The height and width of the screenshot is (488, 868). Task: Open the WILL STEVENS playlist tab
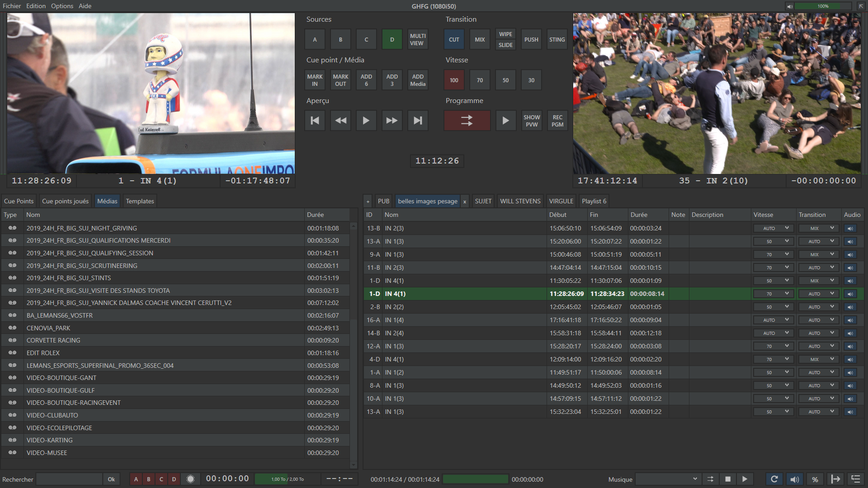(x=520, y=202)
